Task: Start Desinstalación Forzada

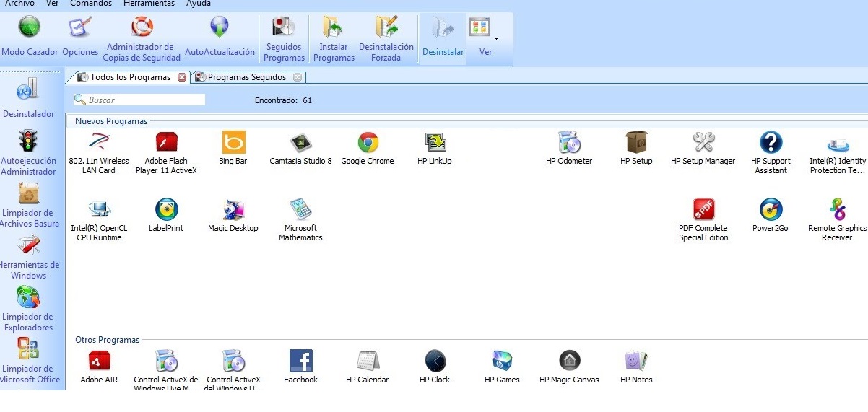Action: coord(386,40)
